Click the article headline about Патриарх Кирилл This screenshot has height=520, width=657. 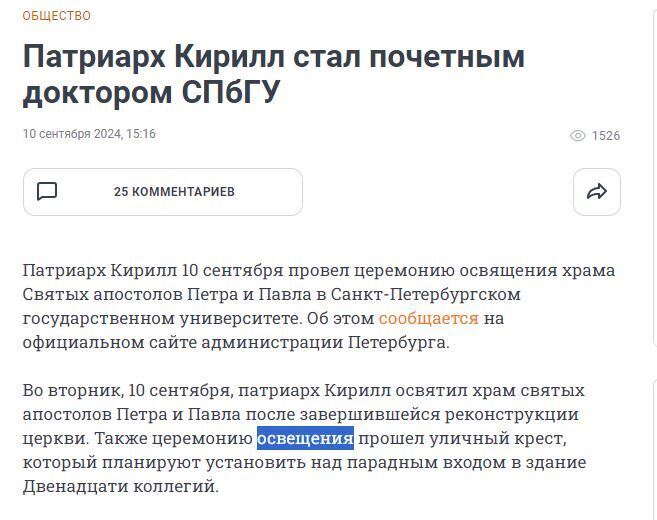273,74
